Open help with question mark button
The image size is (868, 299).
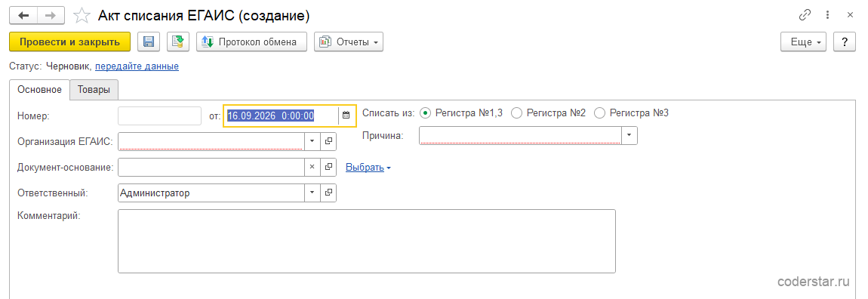[845, 42]
